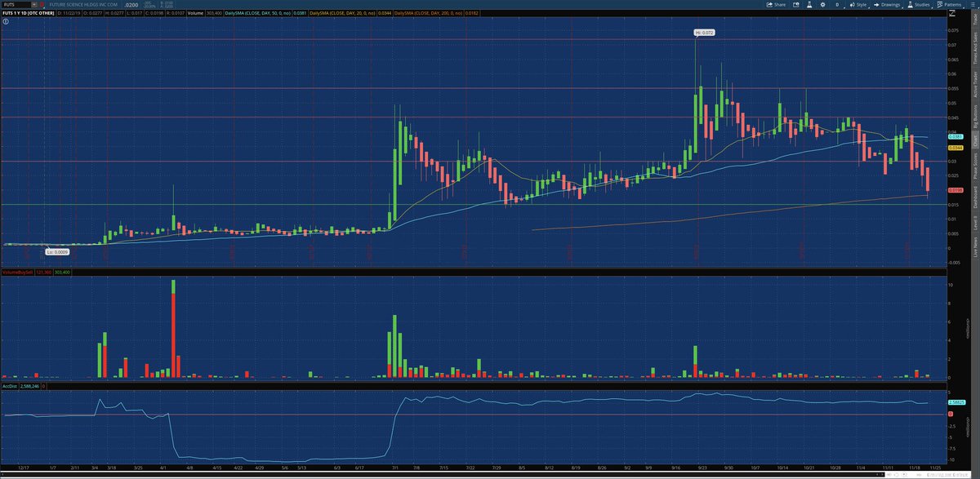Select the Live News sidebar tab
The height and width of the screenshot is (479, 980).
pyautogui.click(x=974, y=245)
